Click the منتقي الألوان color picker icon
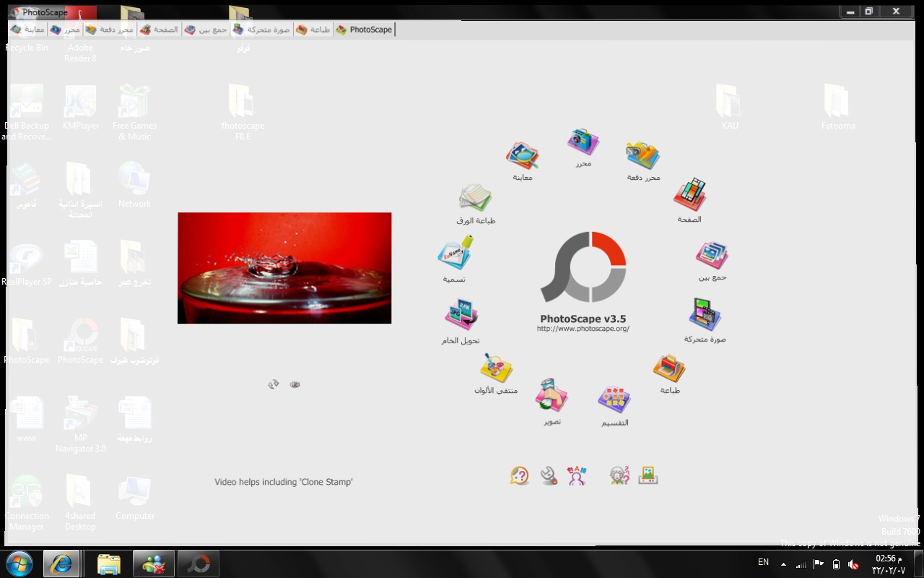 click(496, 368)
